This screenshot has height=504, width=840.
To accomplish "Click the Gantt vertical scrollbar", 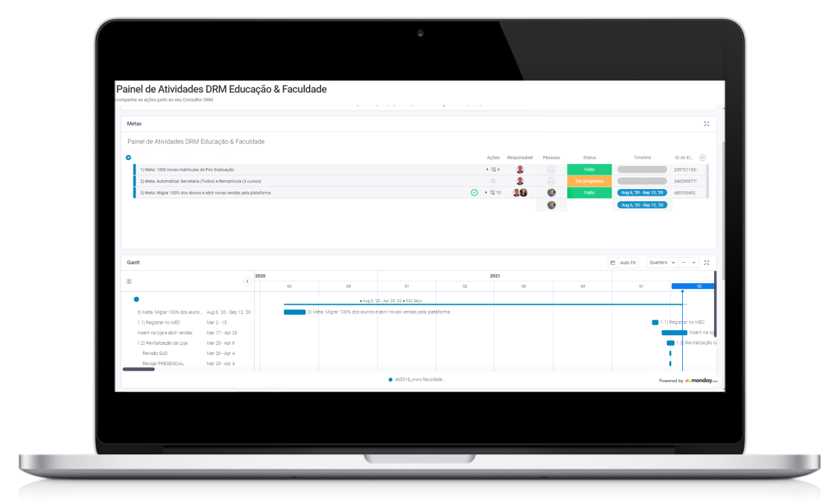I will (715, 303).
